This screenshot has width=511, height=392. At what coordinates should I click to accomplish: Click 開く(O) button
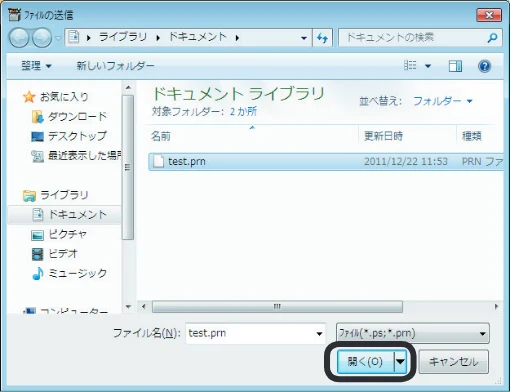(x=365, y=361)
